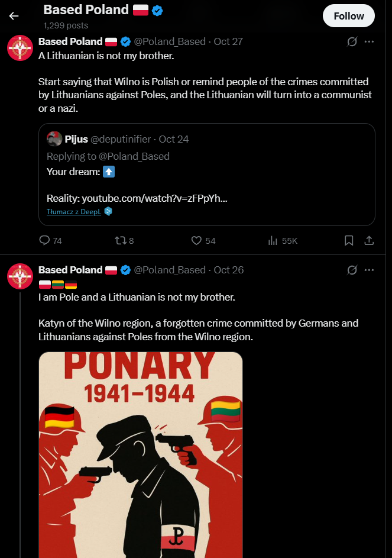
Task: Click the Oct 27 timestamp link
Action: click(x=228, y=41)
